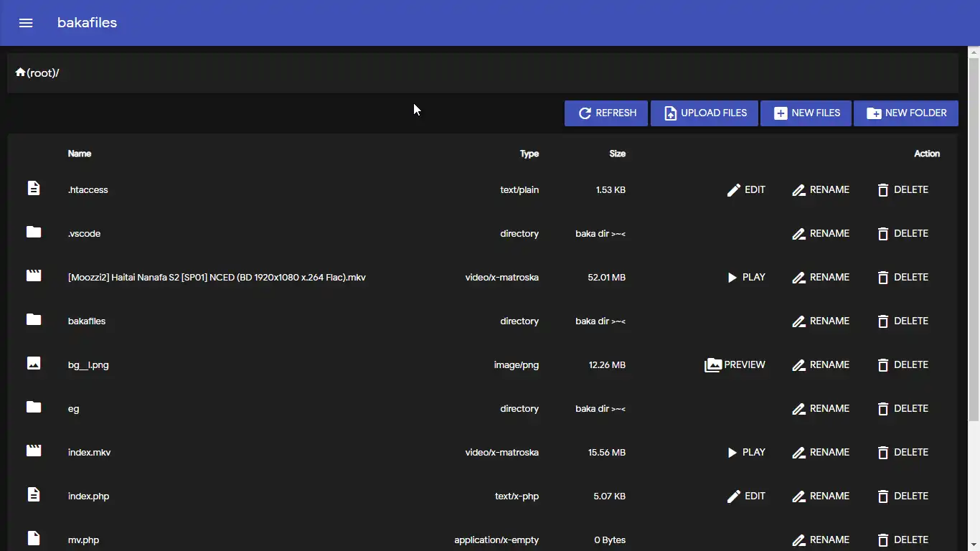Click the video icon beside the Moozzi2 mkv file

34,275
